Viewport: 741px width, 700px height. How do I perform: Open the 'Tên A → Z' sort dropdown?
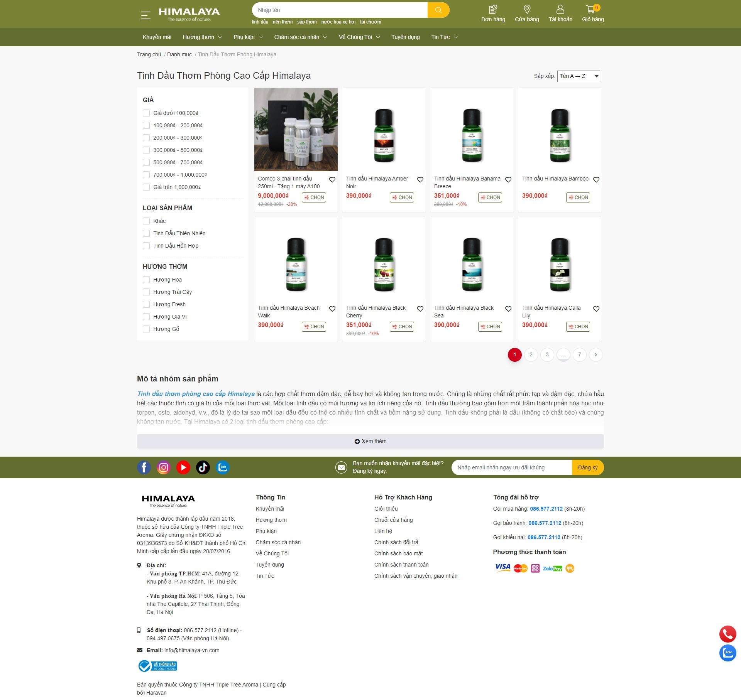pyautogui.click(x=578, y=76)
